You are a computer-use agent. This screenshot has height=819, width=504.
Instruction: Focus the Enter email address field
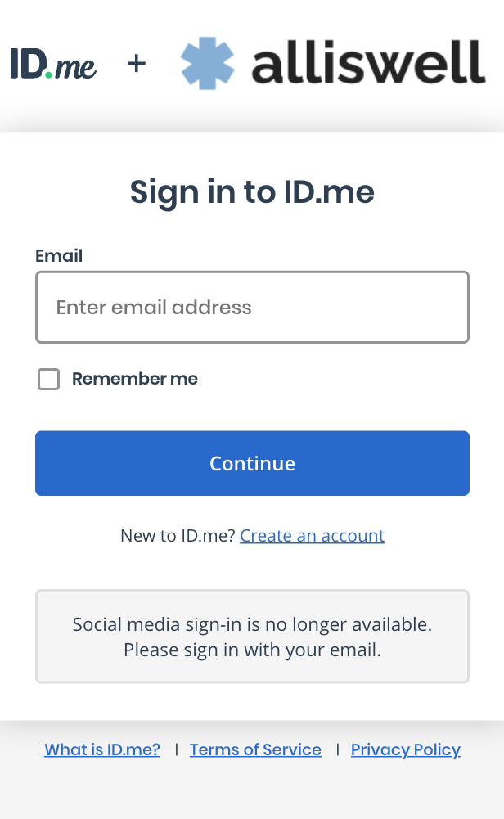click(252, 308)
